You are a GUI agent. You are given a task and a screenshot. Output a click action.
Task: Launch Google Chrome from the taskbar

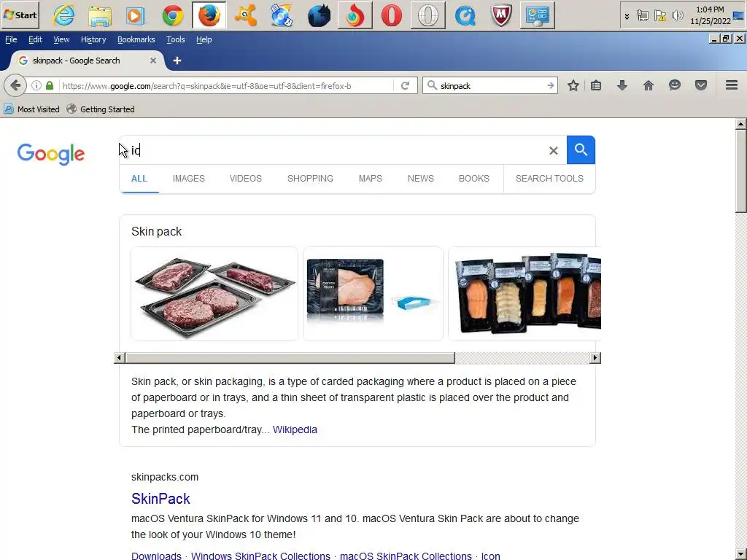tap(172, 15)
